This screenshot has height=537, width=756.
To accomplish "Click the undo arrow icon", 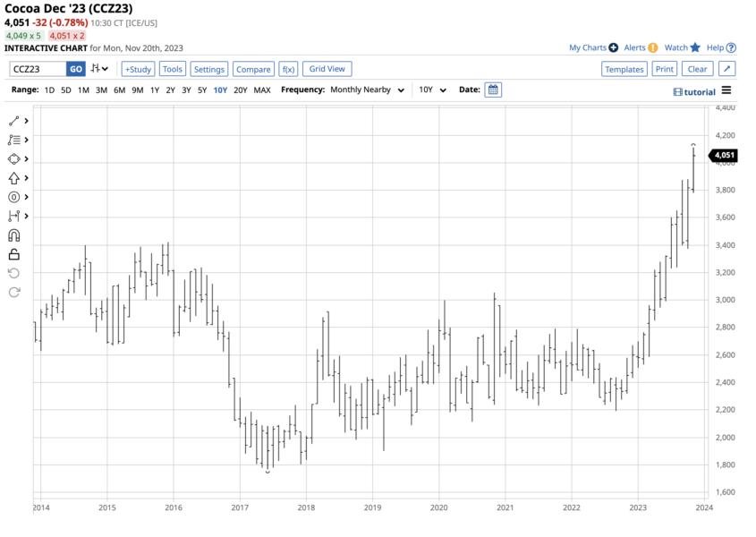I will click(x=13, y=274).
